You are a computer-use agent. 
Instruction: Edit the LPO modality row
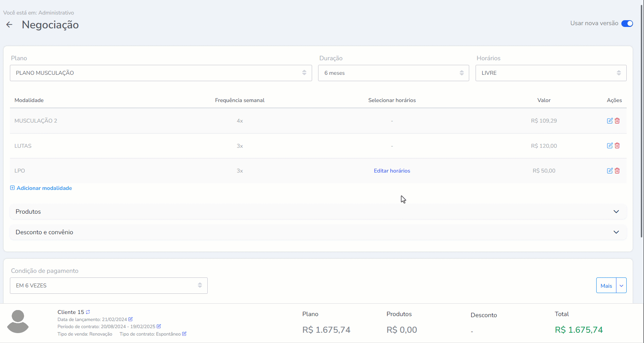[x=610, y=171]
